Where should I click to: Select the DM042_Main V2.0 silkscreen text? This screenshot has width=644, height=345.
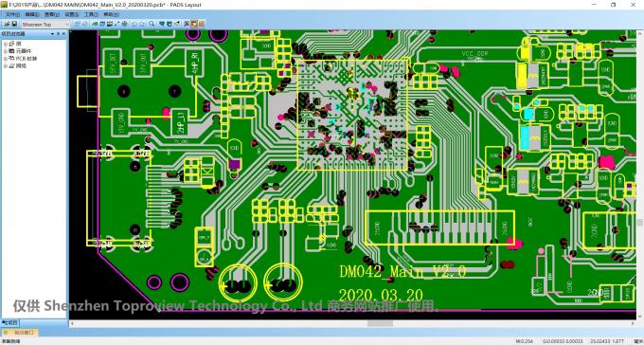(x=402, y=272)
